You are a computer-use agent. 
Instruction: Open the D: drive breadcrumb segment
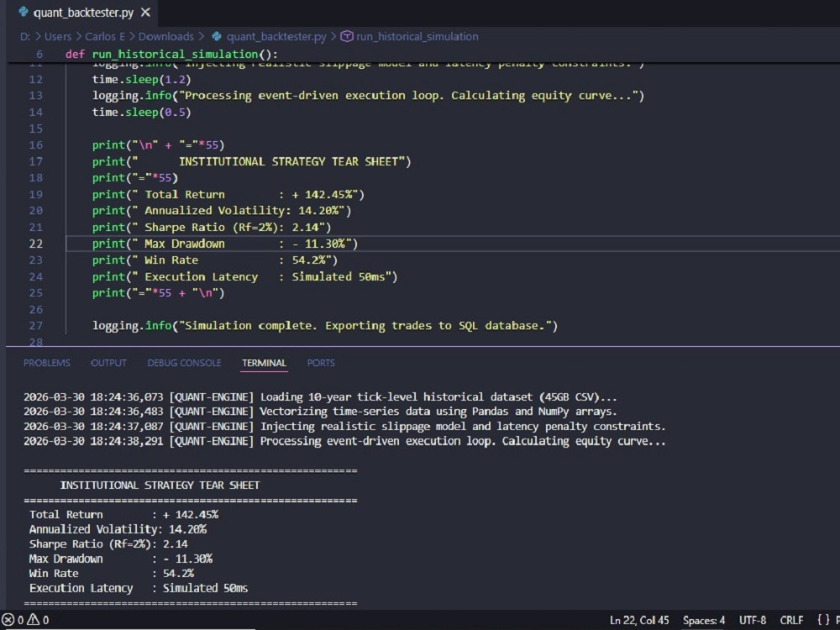tap(25, 36)
